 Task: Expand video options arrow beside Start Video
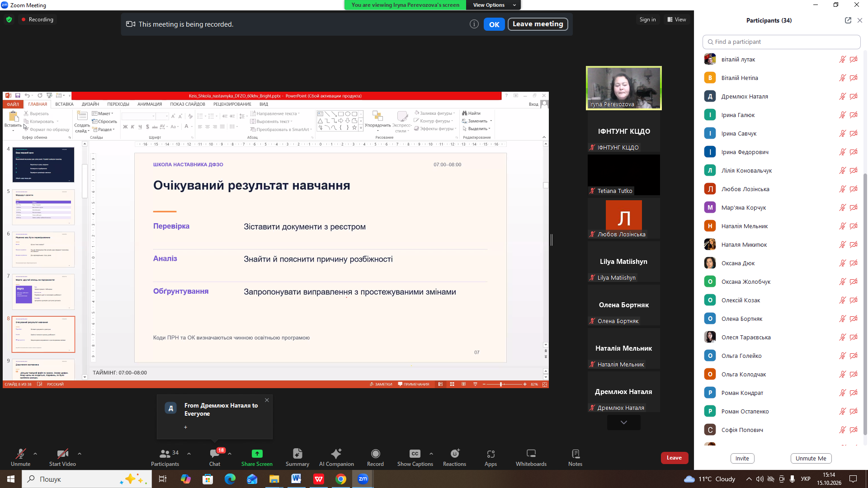[80, 453]
